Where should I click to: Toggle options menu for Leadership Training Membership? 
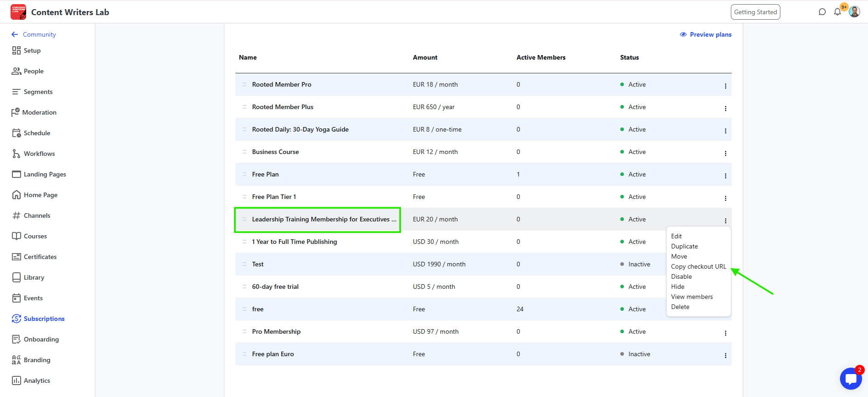(725, 221)
